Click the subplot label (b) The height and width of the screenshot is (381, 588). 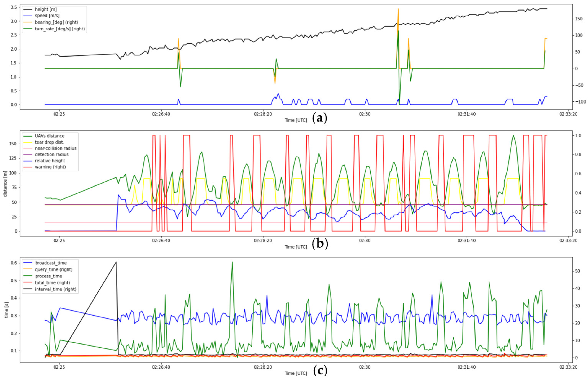320,244
